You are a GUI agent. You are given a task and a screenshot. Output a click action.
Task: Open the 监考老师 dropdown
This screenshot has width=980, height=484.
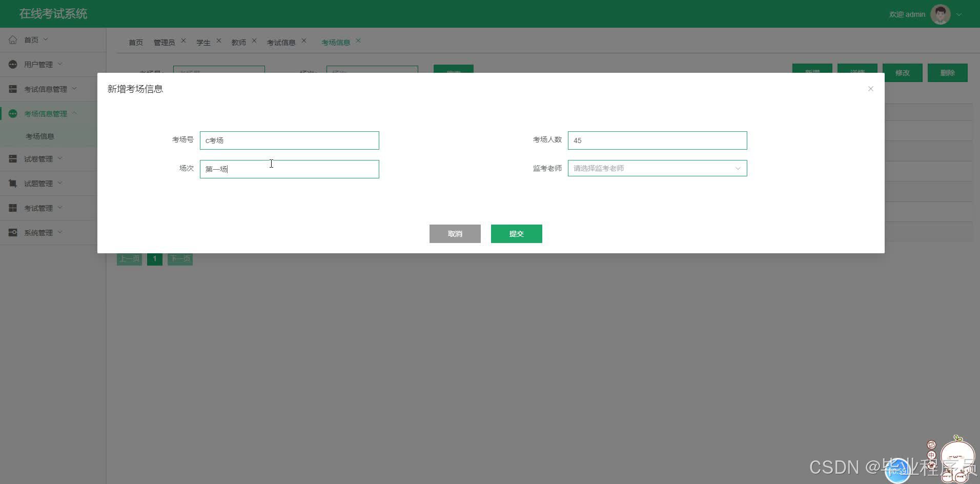(657, 168)
